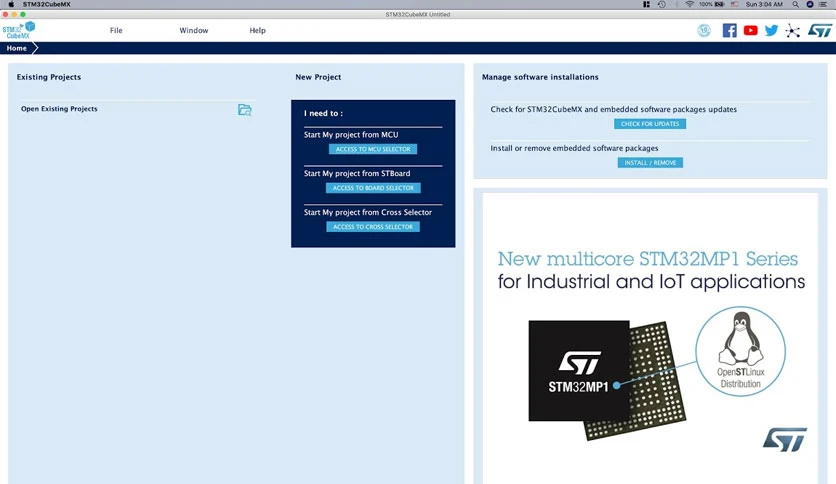Click the Wi-Fi status icon
Viewport: 836px width, 484px height.
point(689,4)
